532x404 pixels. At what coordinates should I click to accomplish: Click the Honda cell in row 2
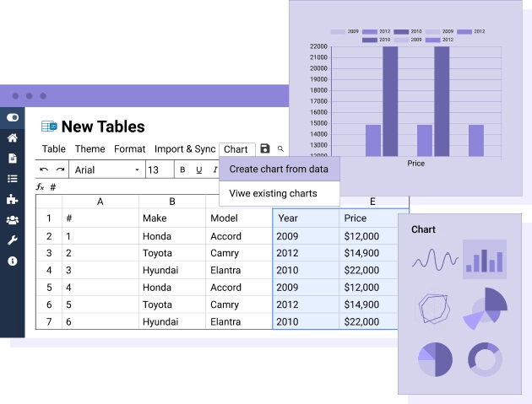[172, 236]
